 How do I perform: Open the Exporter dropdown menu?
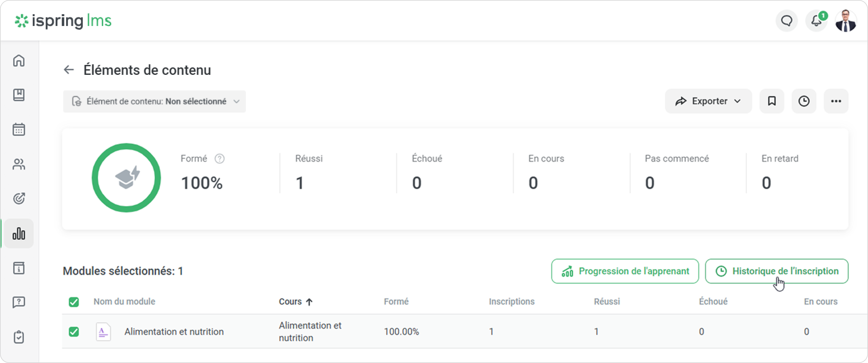(x=708, y=101)
